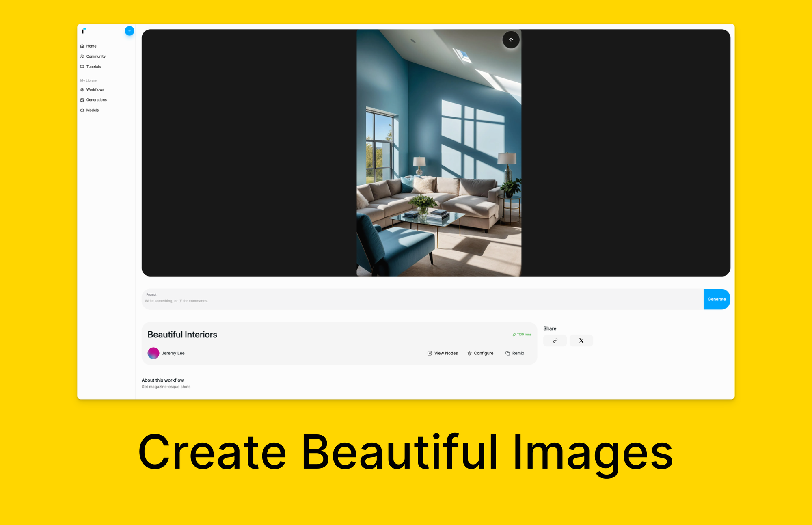Open Jeremy Lee's profile name
The height and width of the screenshot is (525, 812).
tap(173, 353)
